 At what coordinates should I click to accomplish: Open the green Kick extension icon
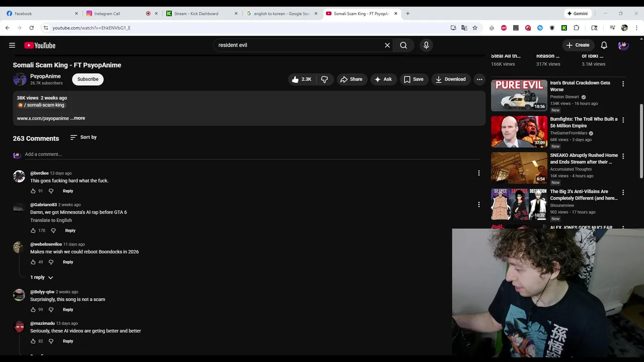coord(564,28)
